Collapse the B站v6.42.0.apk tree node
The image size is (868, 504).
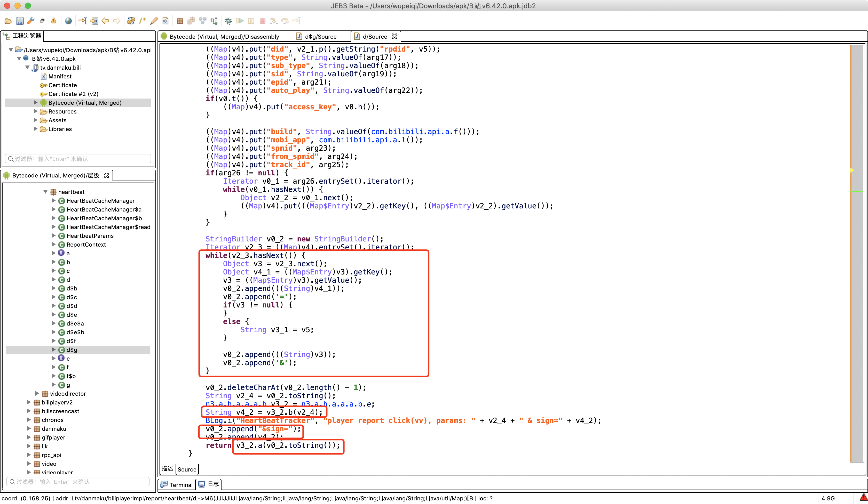pos(19,59)
